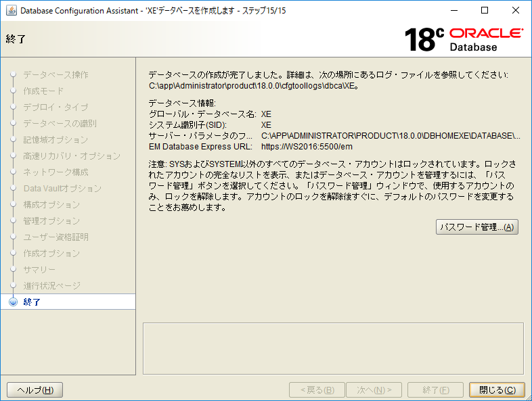Select the ユーザー資格証明 step
This screenshot has width=532, height=401.
(x=56, y=237)
